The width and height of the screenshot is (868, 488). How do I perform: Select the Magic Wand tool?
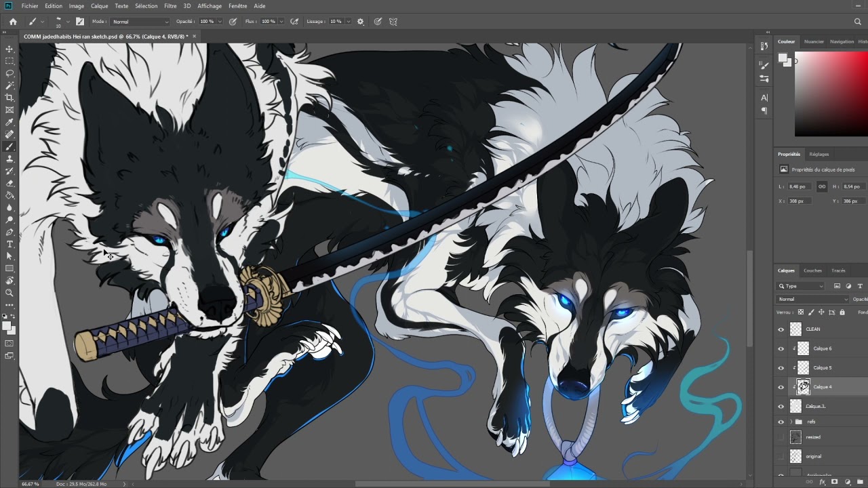pos(9,86)
